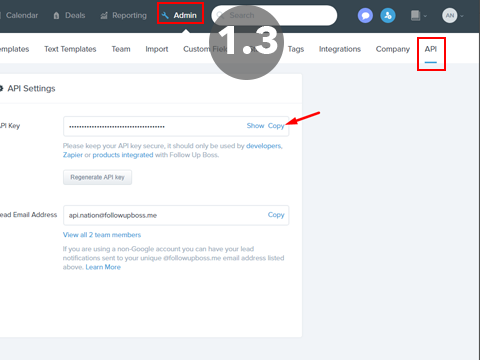Show the hidden API key
Screen dimensions: 480x360
click(x=255, y=126)
